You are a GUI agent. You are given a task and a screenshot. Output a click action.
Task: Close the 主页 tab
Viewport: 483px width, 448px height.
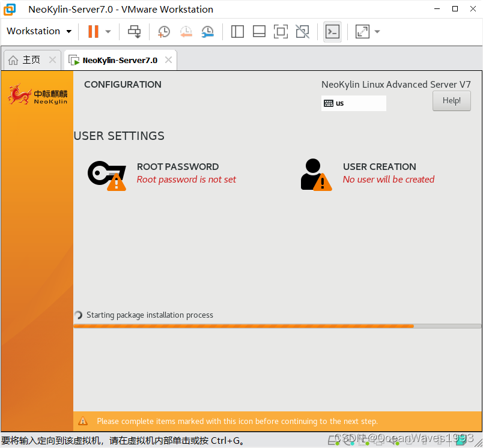point(53,59)
